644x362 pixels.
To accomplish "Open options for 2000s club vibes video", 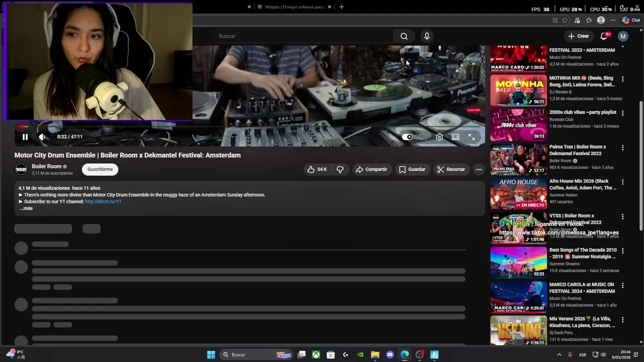I will pyautogui.click(x=622, y=113).
